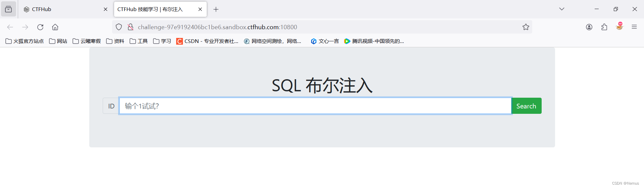The width and height of the screenshot is (644, 188).
Task: Reload the current page
Action: 40,27
